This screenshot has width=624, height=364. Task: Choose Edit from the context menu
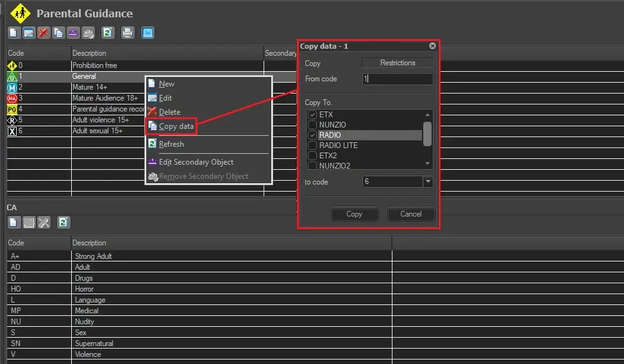[x=165, y=98]
